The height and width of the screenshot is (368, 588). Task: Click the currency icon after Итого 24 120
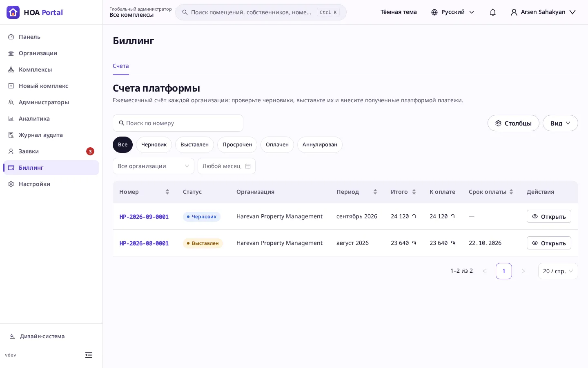(x=414, y=216)
